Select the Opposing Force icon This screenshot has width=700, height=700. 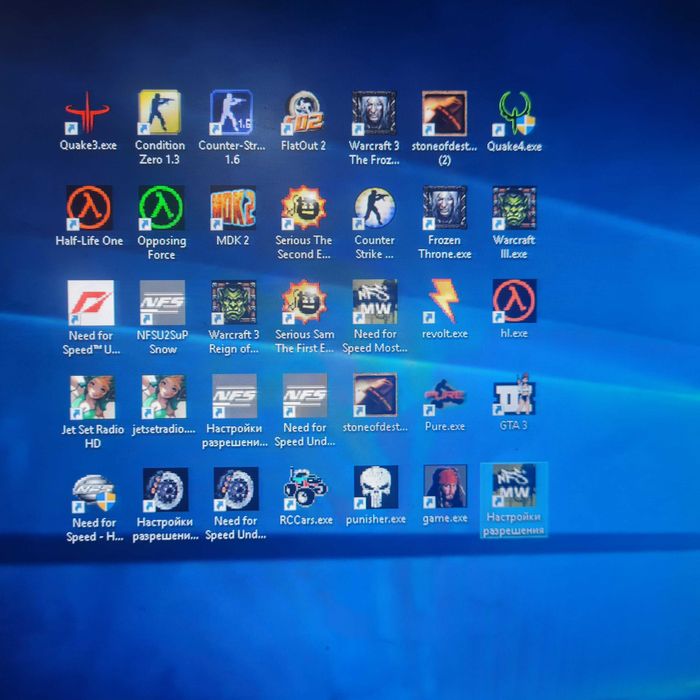coord(161,207)
